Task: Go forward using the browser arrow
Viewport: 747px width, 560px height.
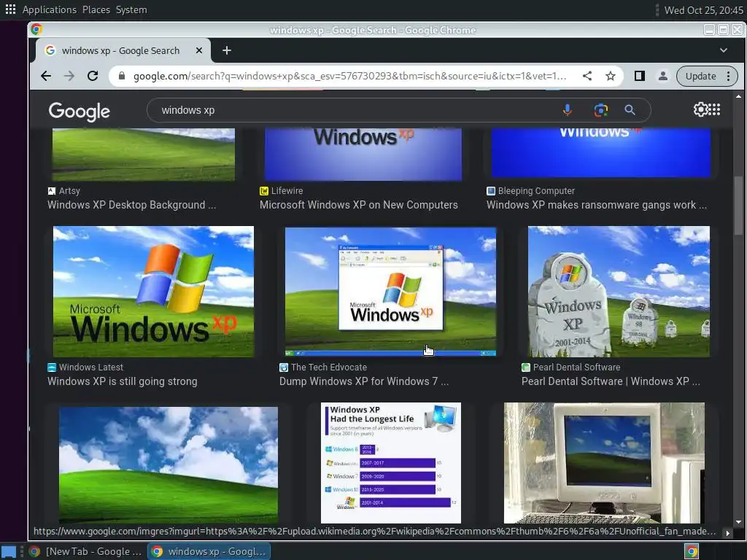Action: click(69, 76)
